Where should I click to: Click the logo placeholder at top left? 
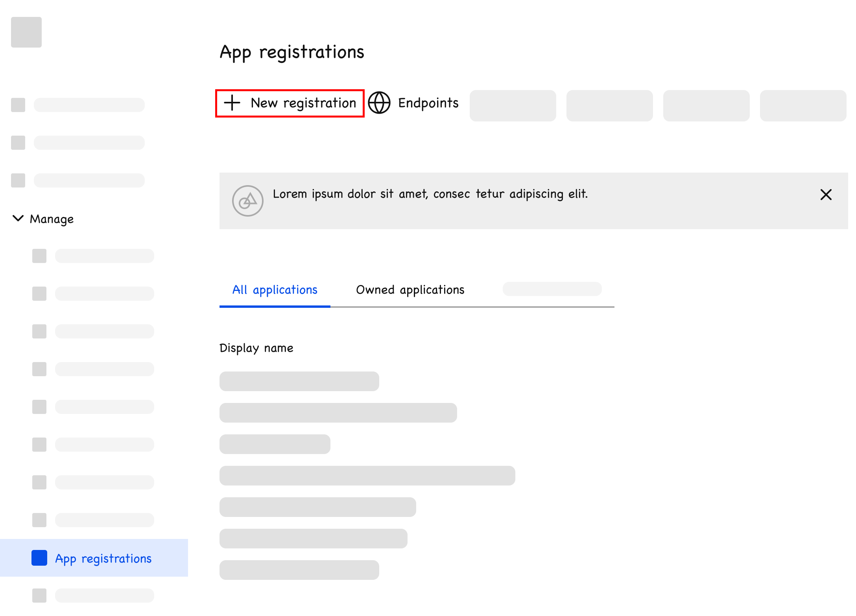tap(26, 32)
